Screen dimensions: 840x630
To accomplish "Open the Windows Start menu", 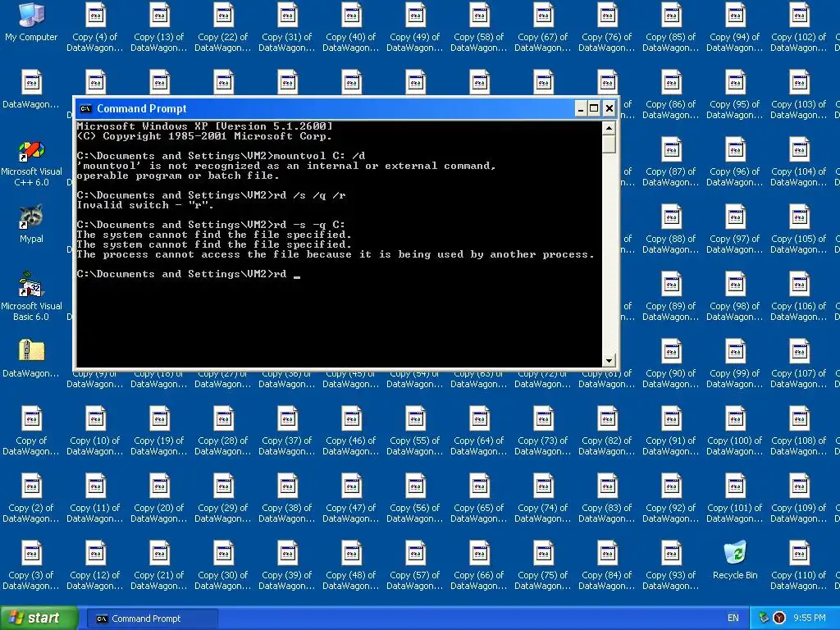I will (x=39, y=619).
